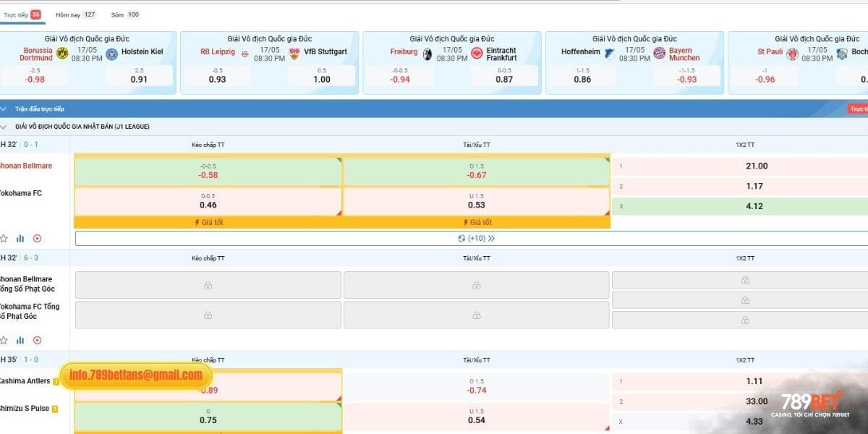Switch to the Sớm early matches tab
This screenshot has width=868, height=434.
tap(125, 14)
